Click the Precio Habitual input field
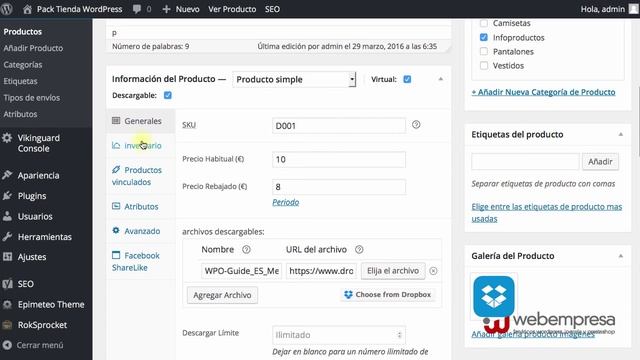Image resolution: width=640 pixels, height=360 pixels. 339,159
